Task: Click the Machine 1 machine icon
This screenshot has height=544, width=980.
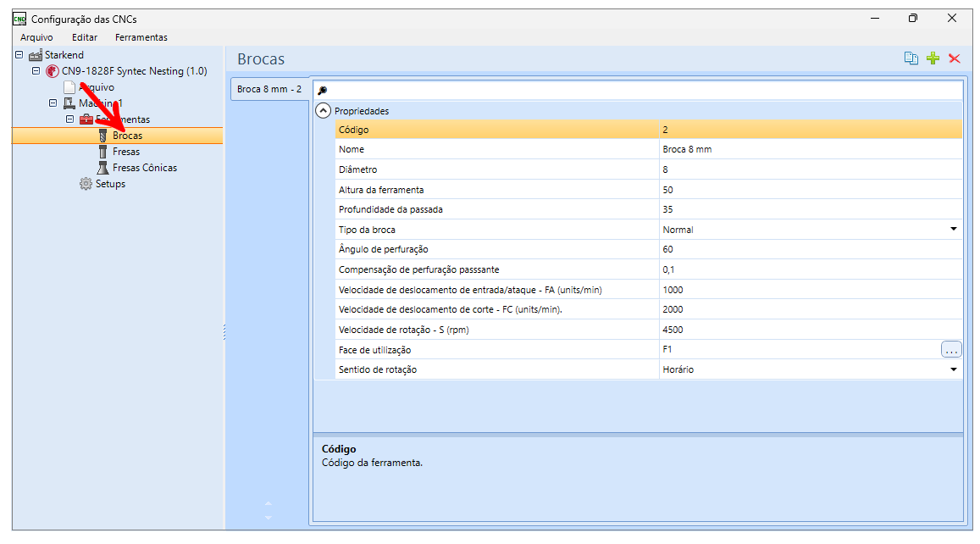Action: click(x=69, y=103)
